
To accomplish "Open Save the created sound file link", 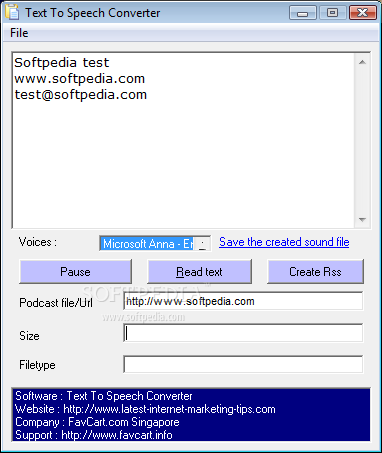I will point(284,242).
